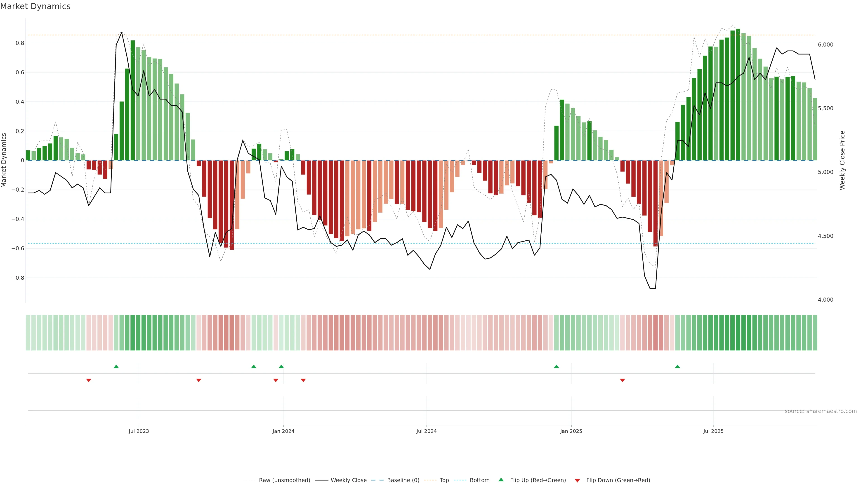Click the rightmost red Flip Down triangle marker
The image size is (868, 488).
622,380
